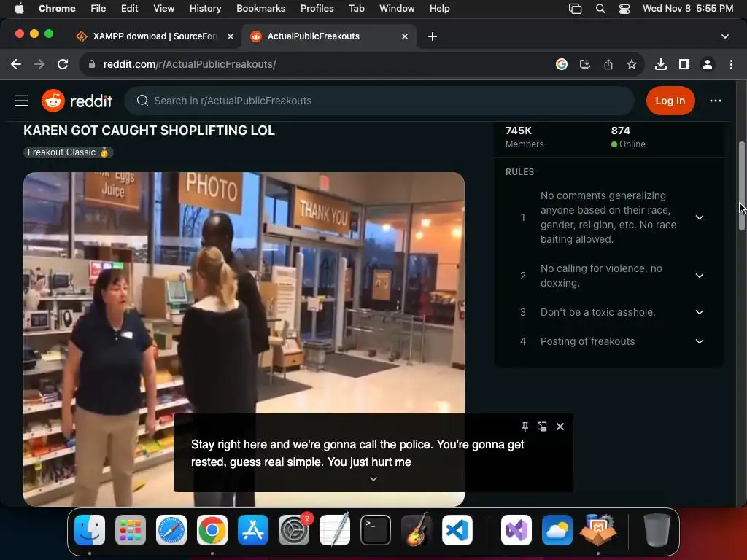Launch Safari from the dock
This screenshot has width=747, height=560.
[171, 530]
